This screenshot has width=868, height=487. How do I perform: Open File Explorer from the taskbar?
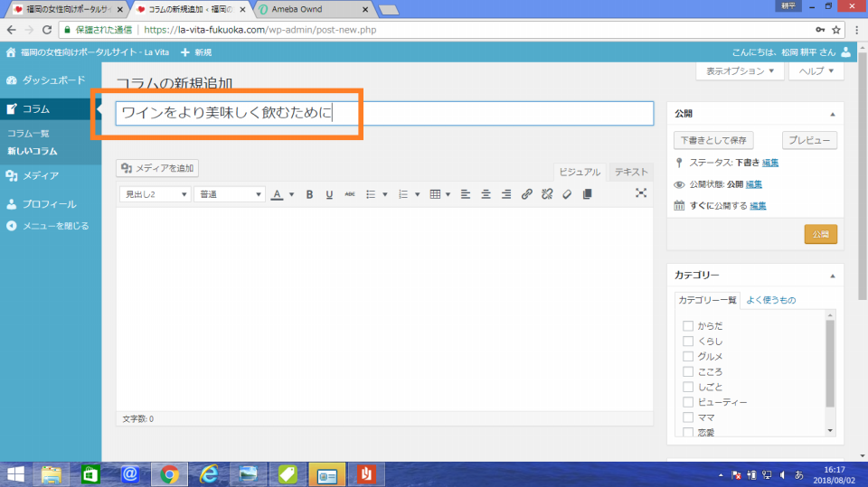pos(52,474)
